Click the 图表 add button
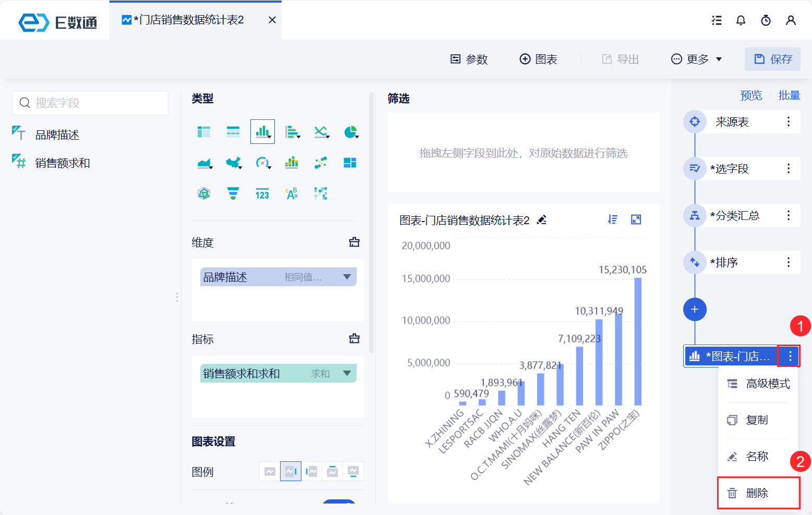 (x=539, y=59)
